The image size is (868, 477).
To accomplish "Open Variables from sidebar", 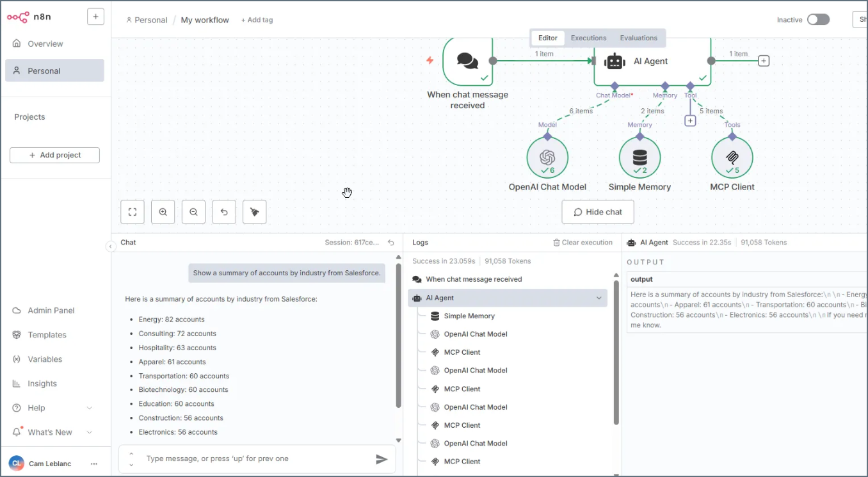I will (45, 359).
